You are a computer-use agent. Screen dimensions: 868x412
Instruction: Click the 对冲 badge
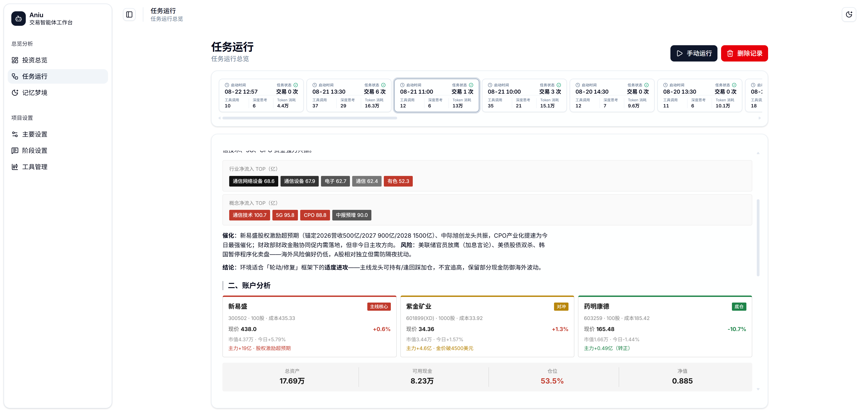[561, 306]
